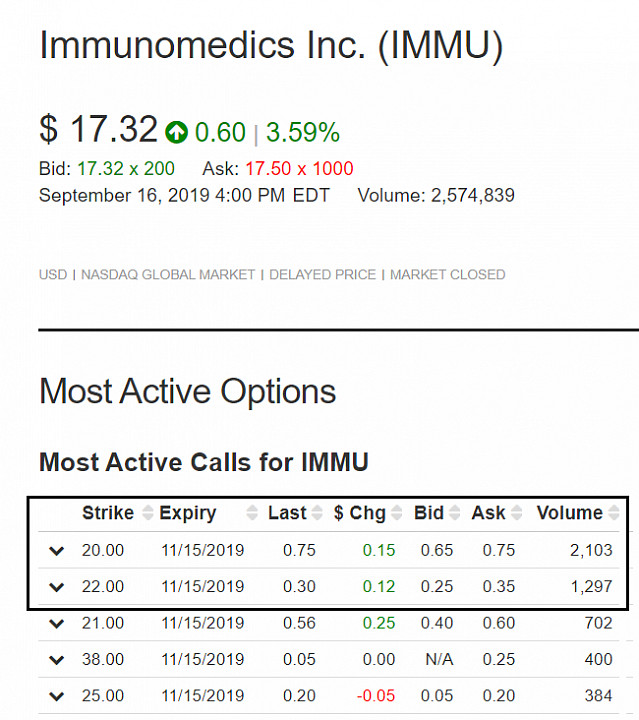This screenshot has width=639, height=720.
Task: Click the -0.05 change value
Action: point(376,696)
